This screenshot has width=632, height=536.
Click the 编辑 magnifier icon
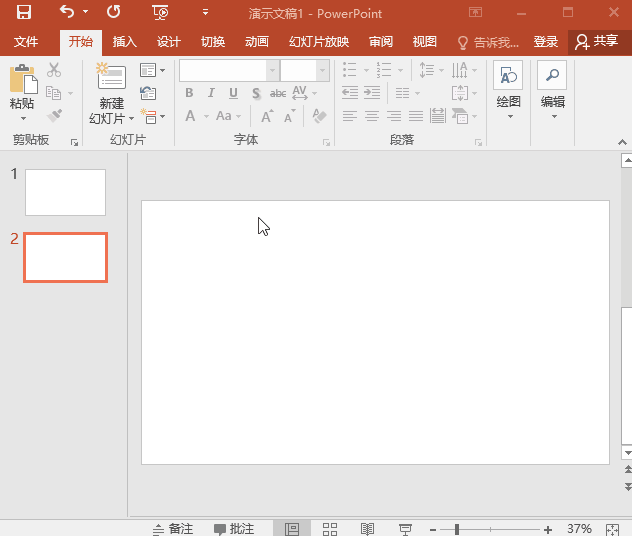pyautogui.click(x=552, y=77)
